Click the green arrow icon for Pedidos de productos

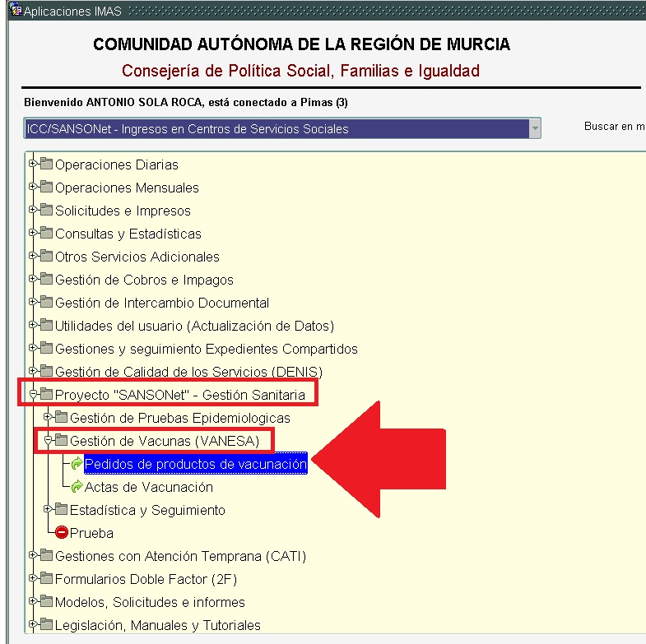tap(77, 465)
